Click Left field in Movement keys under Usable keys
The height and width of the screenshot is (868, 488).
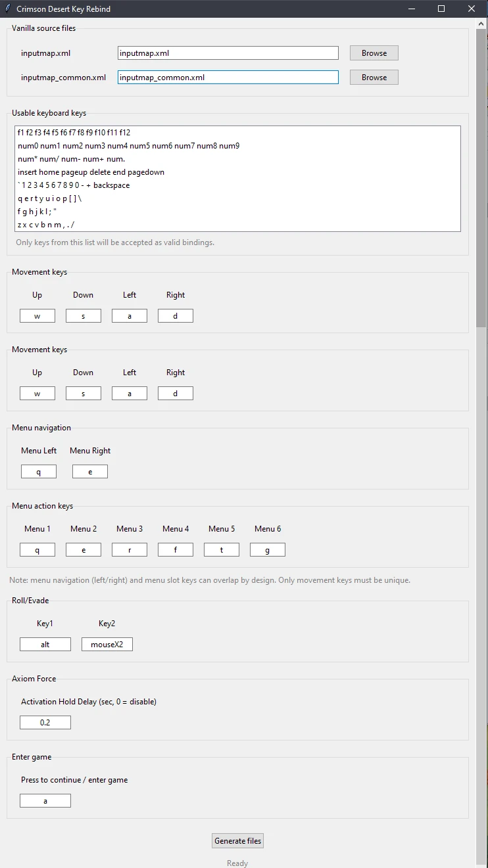(130, 316)
